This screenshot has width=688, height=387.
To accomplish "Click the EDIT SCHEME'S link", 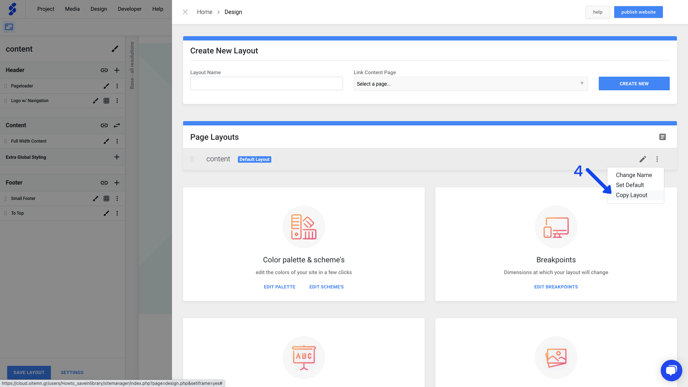I will pos(326,287).
